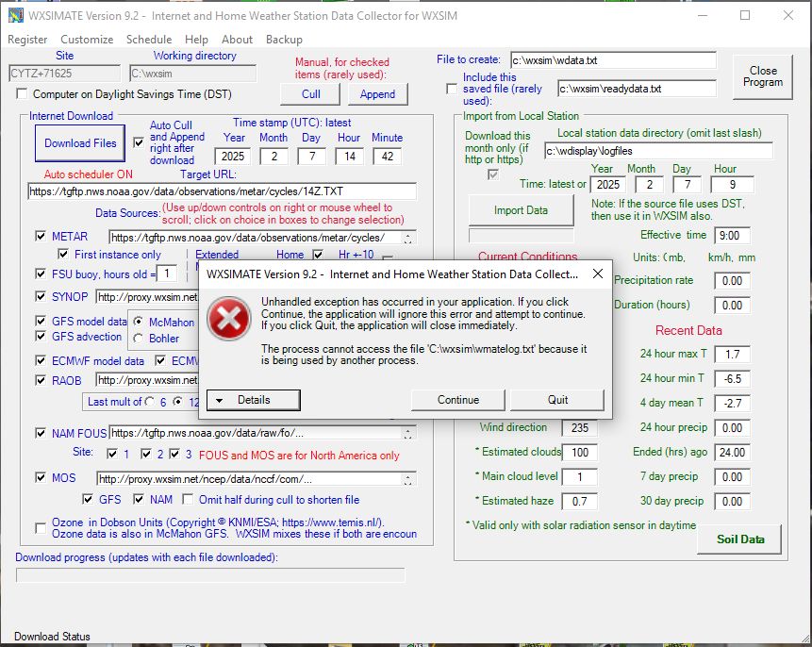Toggle the MOS data source checkbox
Image resolution: width=812 pixels, height=647 pixels.
pos(41,477)
